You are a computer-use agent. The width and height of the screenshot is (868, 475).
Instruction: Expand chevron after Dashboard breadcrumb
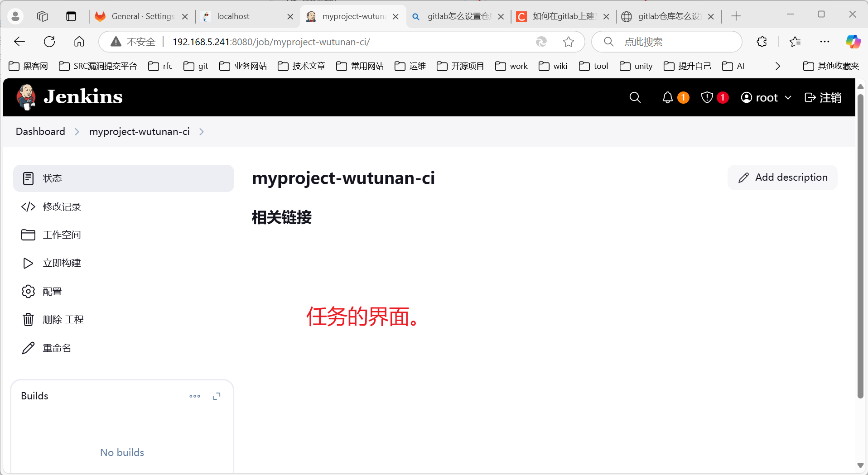coord(77,131)
